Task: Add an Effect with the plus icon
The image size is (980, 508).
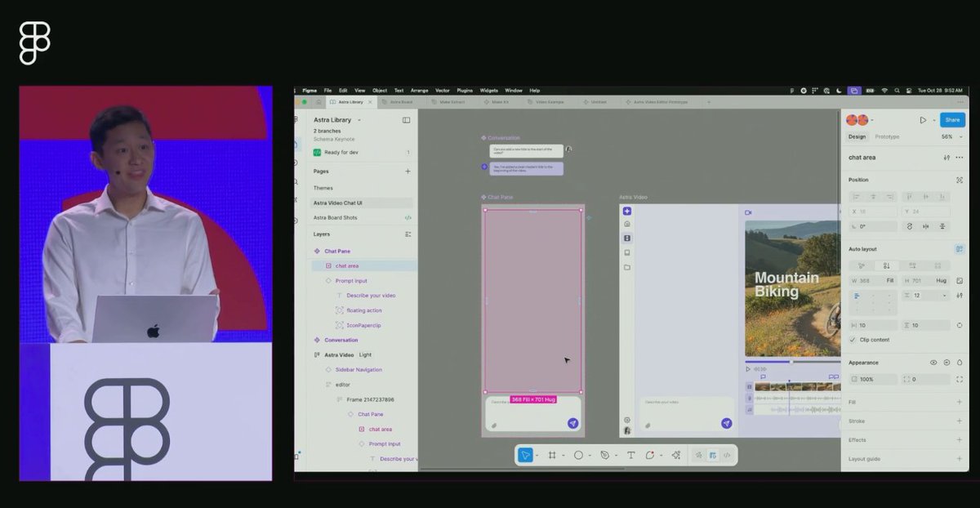Action: [x=959, y=439]
